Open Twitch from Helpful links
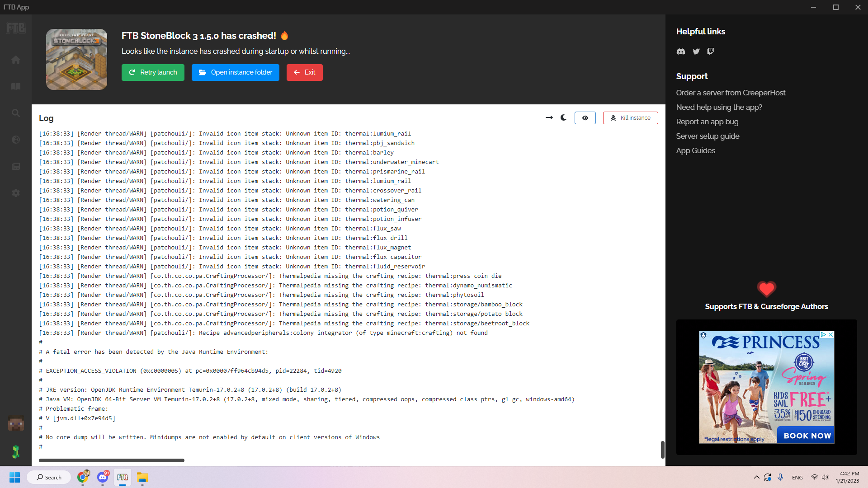The height and width of the screenshot is (488, 868). 710,52
